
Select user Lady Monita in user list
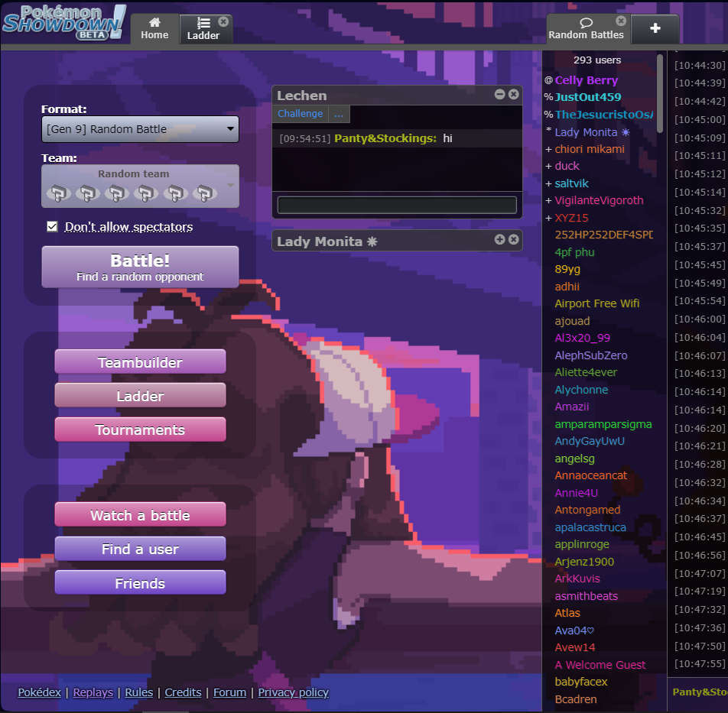coord(593,132)
